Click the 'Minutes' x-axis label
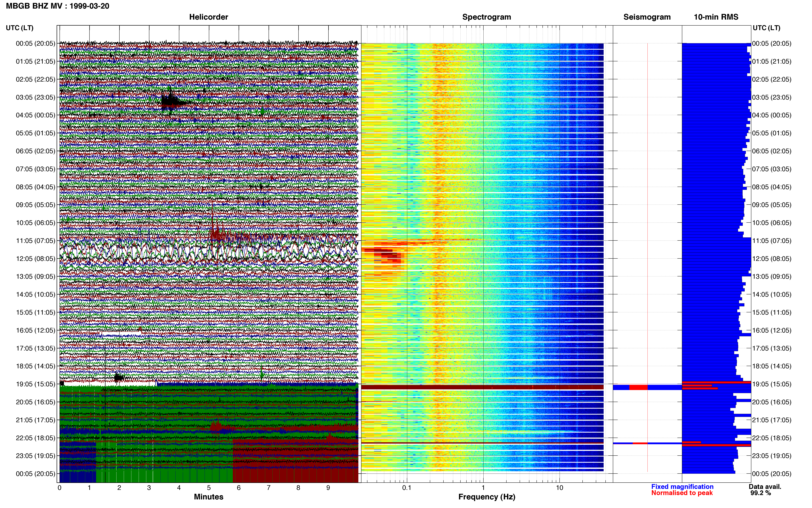The image size is (812, 508). click(x=209, y=497)
